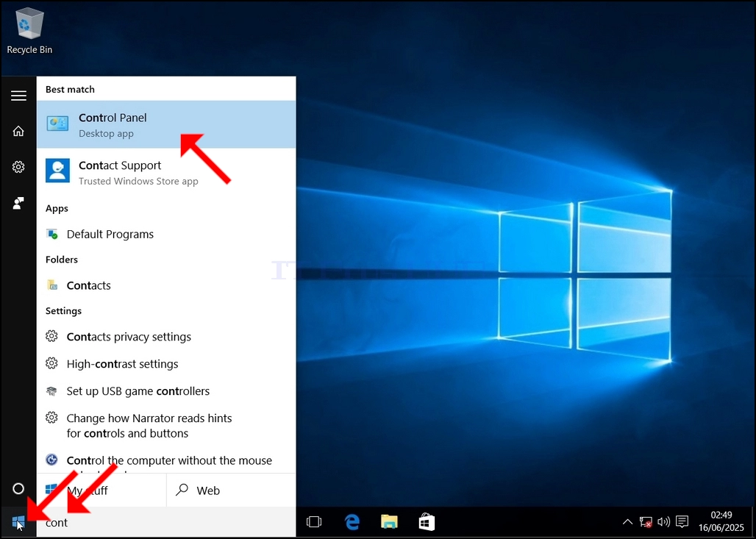Open High-contrast settings result
The image size is (756, 539).
click(x=166, y=364)
